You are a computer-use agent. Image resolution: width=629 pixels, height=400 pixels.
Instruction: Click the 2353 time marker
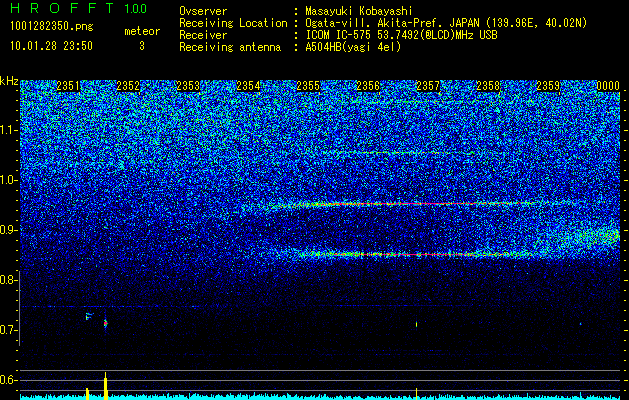tap(188, 86)
